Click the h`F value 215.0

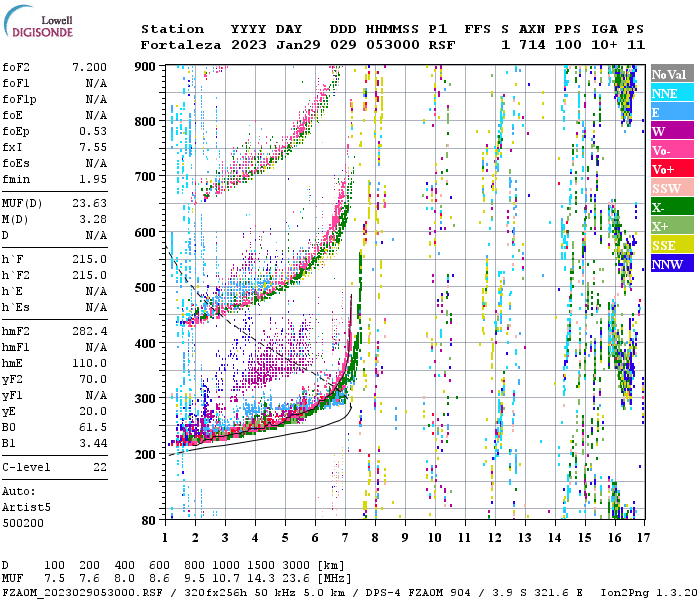pyautogui.click(x=89, y=259)
